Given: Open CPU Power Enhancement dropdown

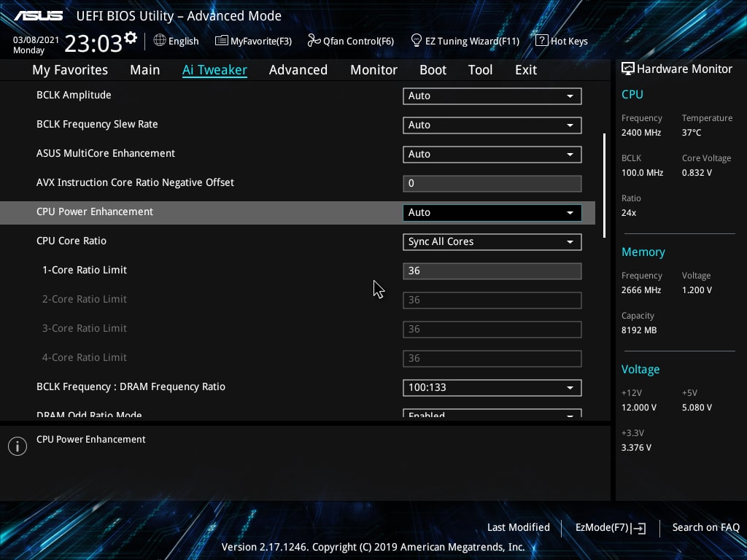Looking at the screenshot, I should [492, 212].
